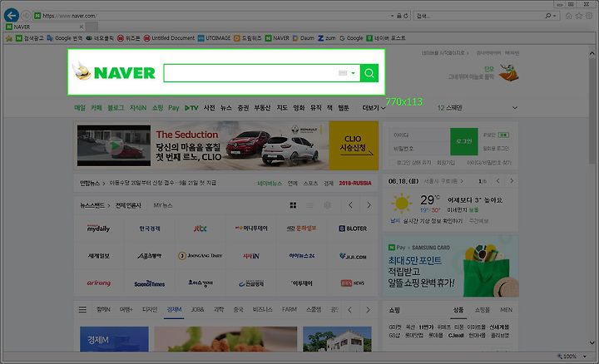
Task: Open the Pay menu item
Action: point(173,108)
